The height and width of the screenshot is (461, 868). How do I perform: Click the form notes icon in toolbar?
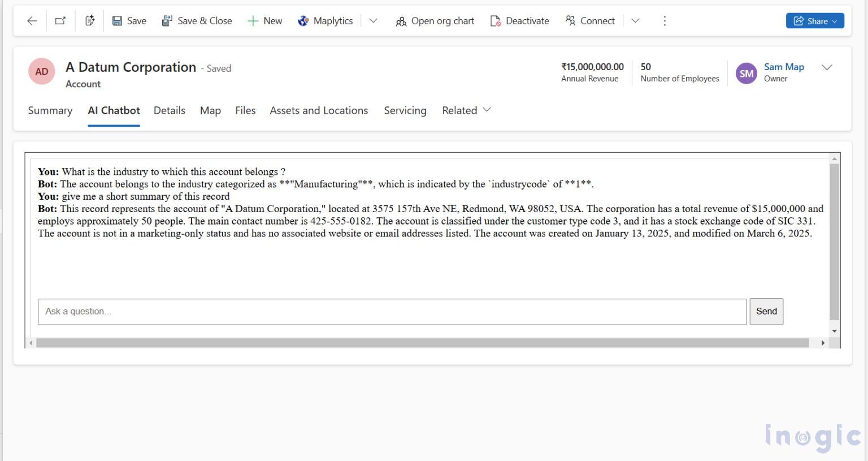(90, 21)
